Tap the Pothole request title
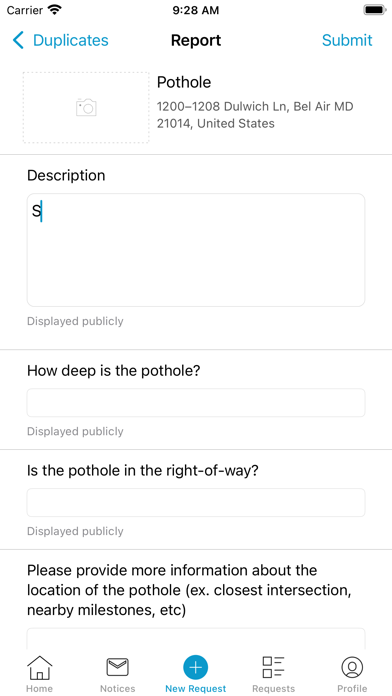Screen dimensions: 392x696 coord(184,82)
